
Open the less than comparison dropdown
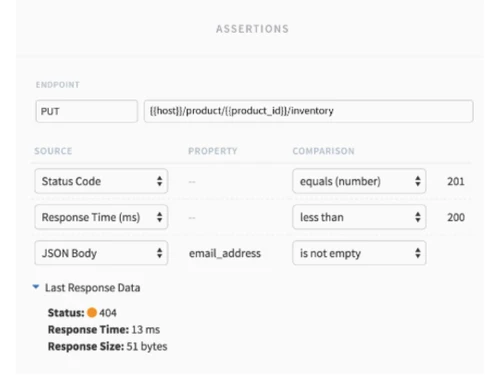359,217
